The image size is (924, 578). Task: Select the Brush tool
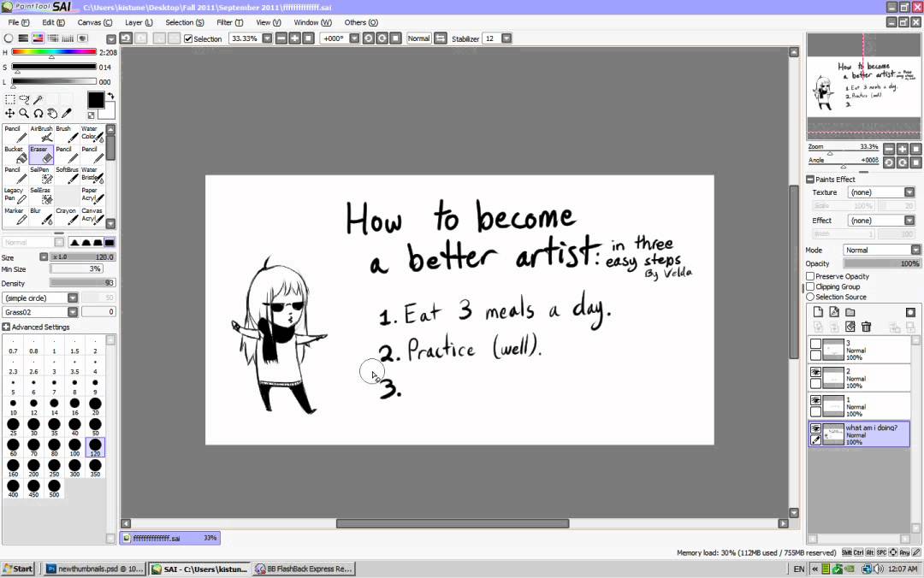pyautogui.click(x=68, y=134)
